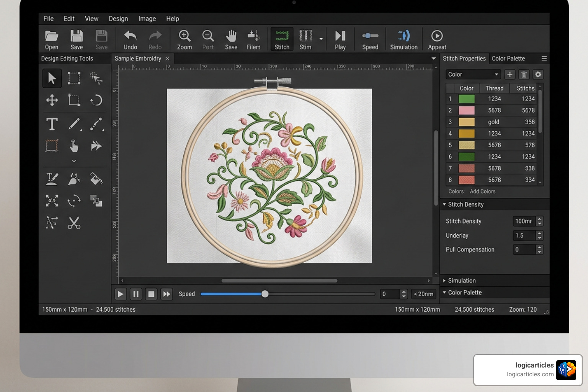Open color settings gear icon
This screenshot has height=392, width=588.
[538, 74]
